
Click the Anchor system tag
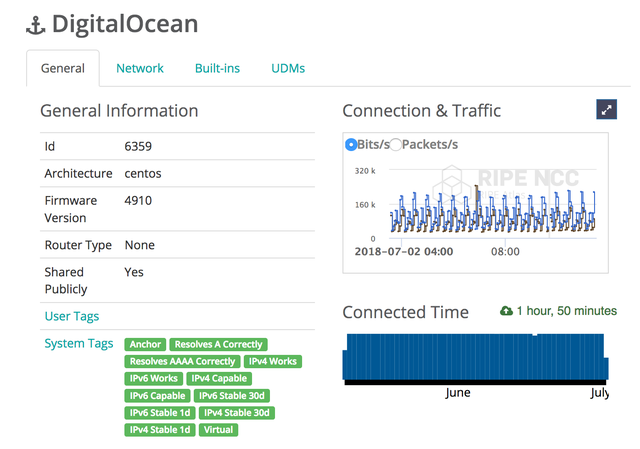tap(145, 344)
